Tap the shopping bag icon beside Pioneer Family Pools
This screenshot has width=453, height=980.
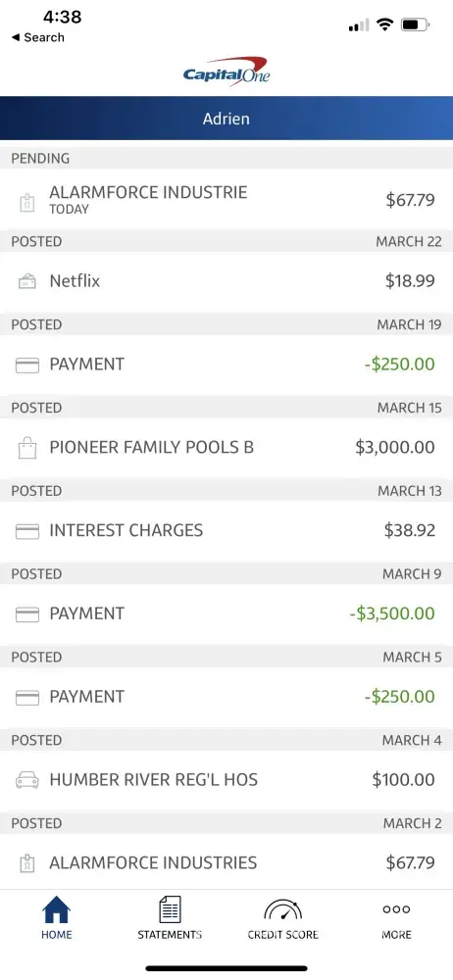26,448
